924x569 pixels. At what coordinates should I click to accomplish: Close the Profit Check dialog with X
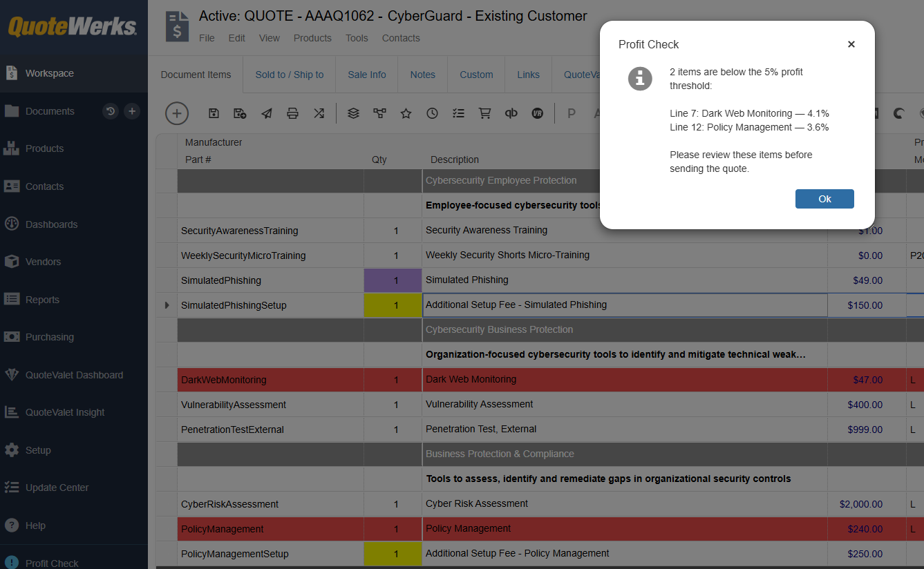click(851, 44)
